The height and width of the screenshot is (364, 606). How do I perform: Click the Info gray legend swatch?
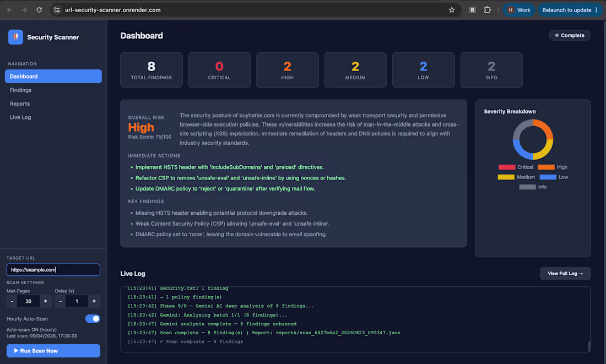point(527,187)
